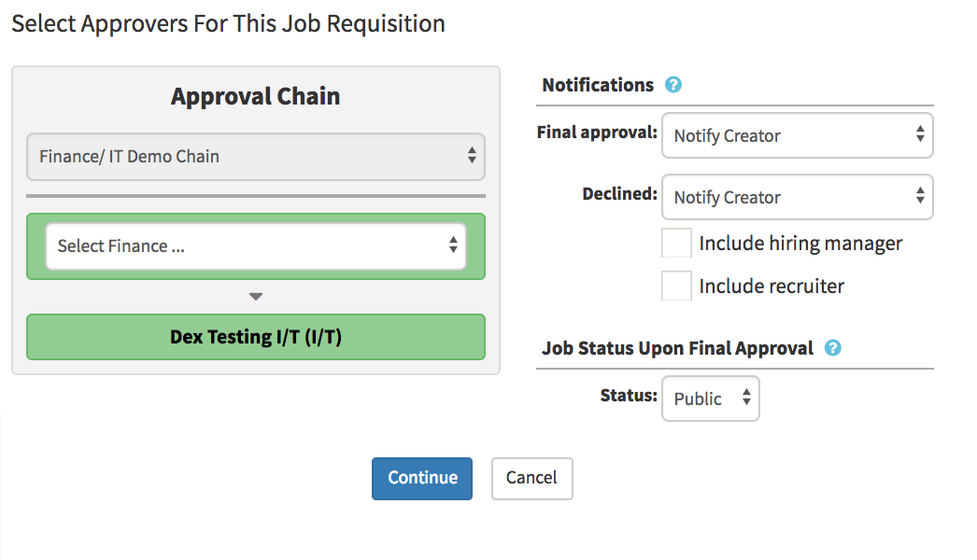The width and height of the screenshot is (977, 560).
Task: Open the Finance/ IT Demo Chain selector
Action: pyautogui.click(x=255, y=157)
